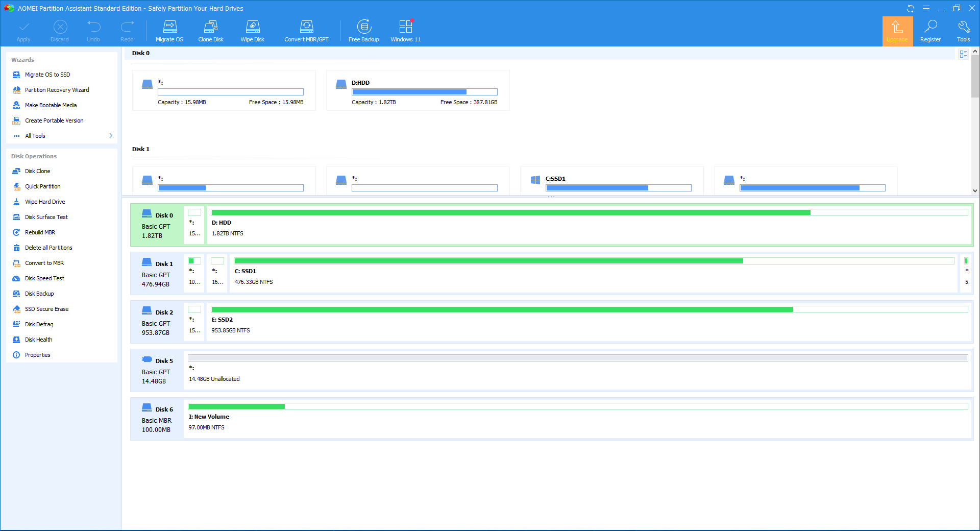Select Disk 1 Basic GPT 476.94GB header
This screenshot has width=980, height=531.
(x=157, y=274)
